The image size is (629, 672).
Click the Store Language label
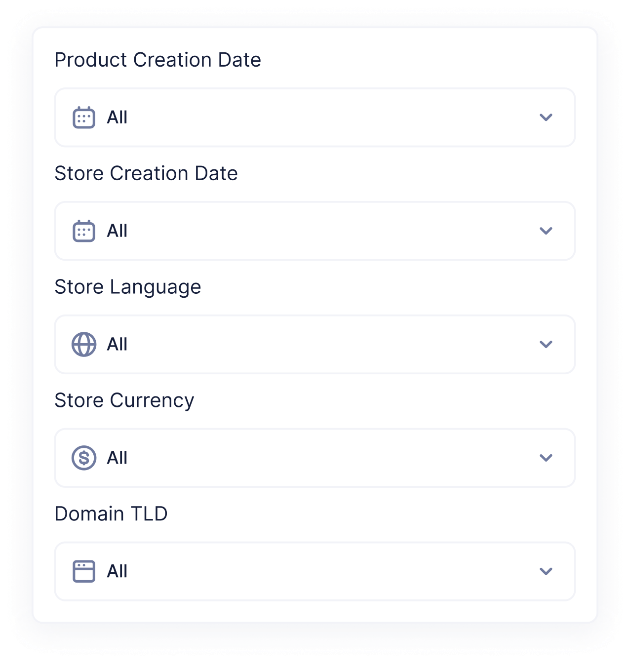128,287
